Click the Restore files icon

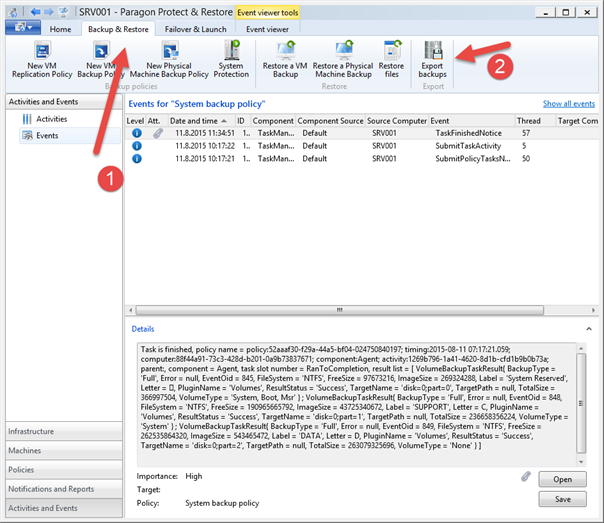click(x=392, y=50)
